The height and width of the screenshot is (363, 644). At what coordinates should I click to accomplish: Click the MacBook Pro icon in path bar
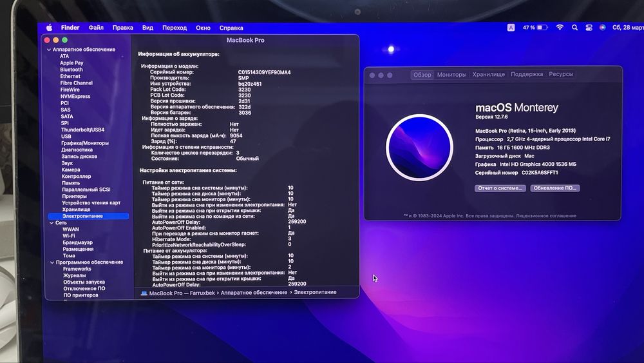coord(144,293)
